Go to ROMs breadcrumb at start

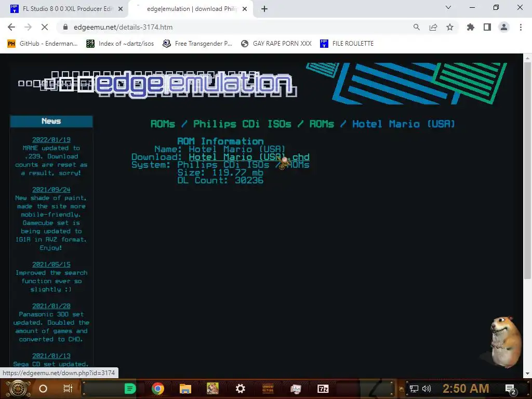(x=163, y=124)
